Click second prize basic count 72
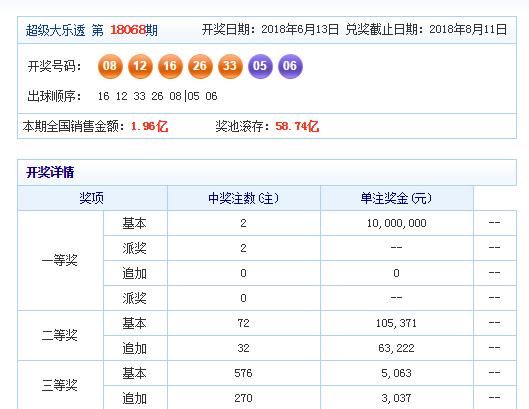The height and width of the screenshot is (409, 529). click(x=243, y=323)
